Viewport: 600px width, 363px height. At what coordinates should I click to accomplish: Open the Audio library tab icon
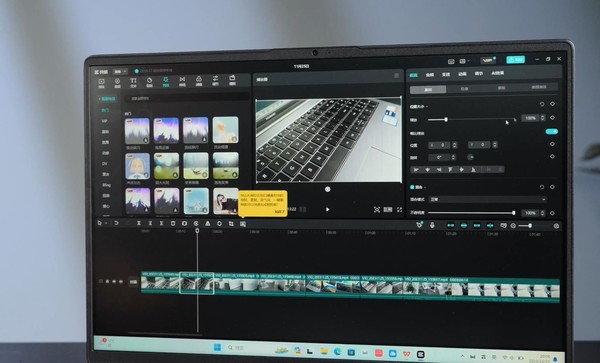pyautogui.click(x=117, y=83)
